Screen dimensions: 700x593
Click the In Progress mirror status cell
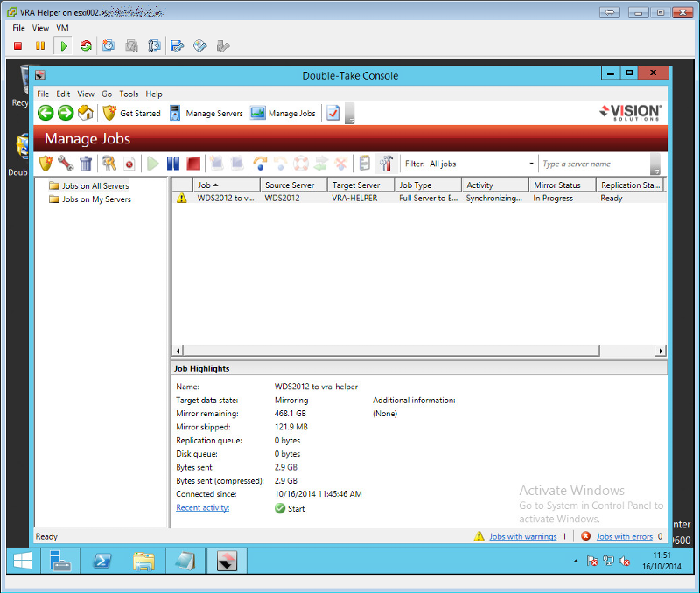(x=553, y=198)
